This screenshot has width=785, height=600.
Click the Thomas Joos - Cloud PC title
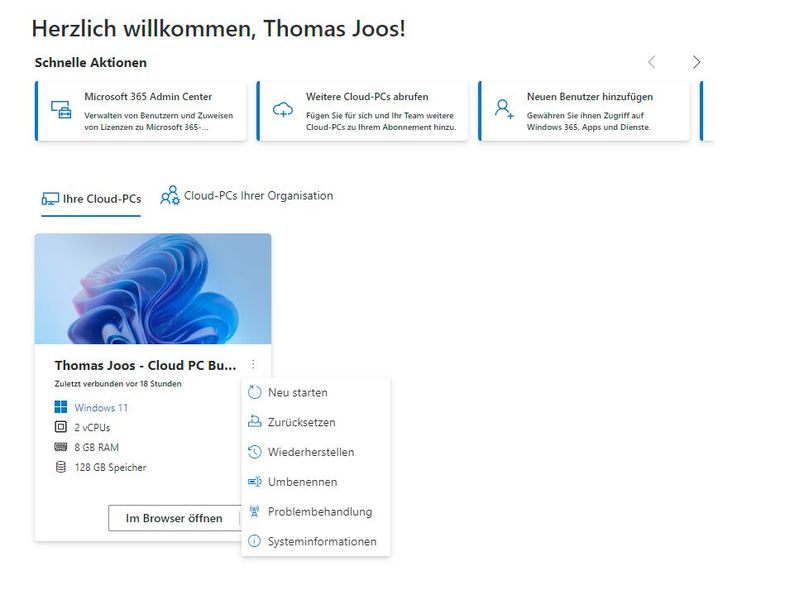click(145, 365)
